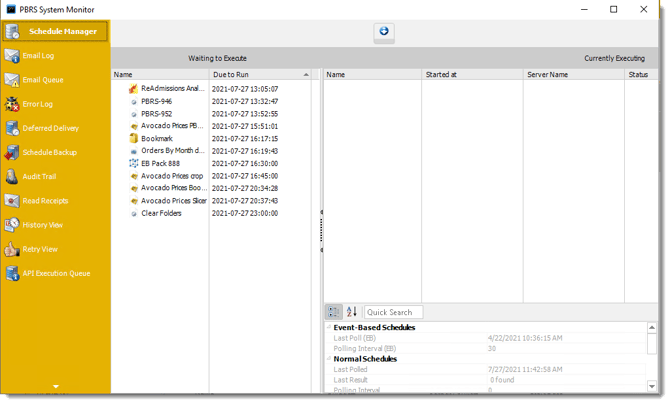Viewport: 670px width, 404px height.
Task: Click the Error Log bug icon
Action: pyautogui.click(x=12, y=104)
